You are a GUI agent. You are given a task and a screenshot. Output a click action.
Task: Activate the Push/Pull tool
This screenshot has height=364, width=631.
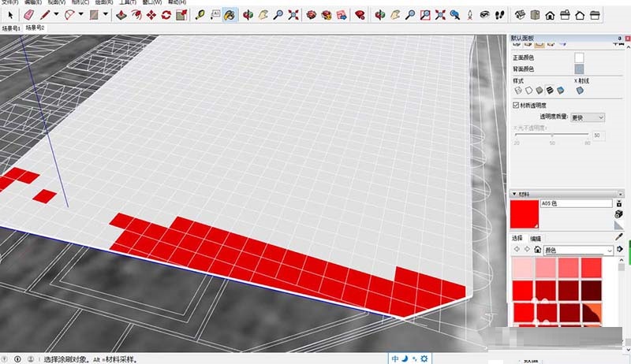click(x=121, y=15)
